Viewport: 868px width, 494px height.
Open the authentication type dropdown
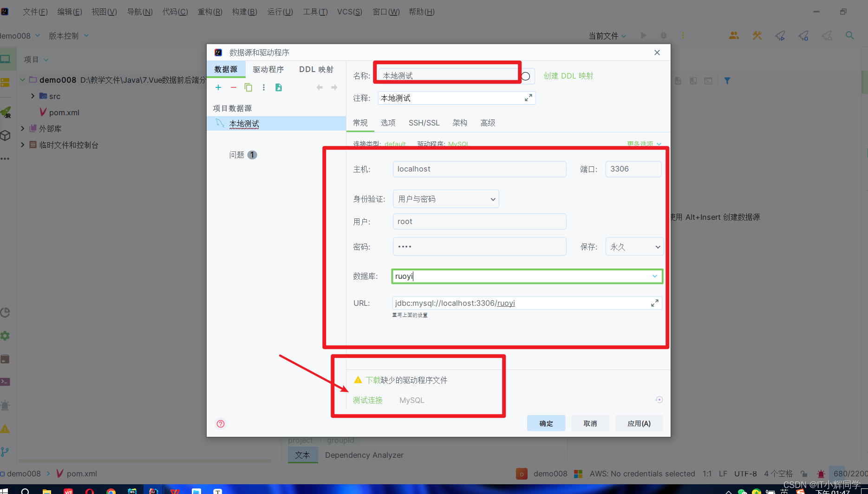446,199
